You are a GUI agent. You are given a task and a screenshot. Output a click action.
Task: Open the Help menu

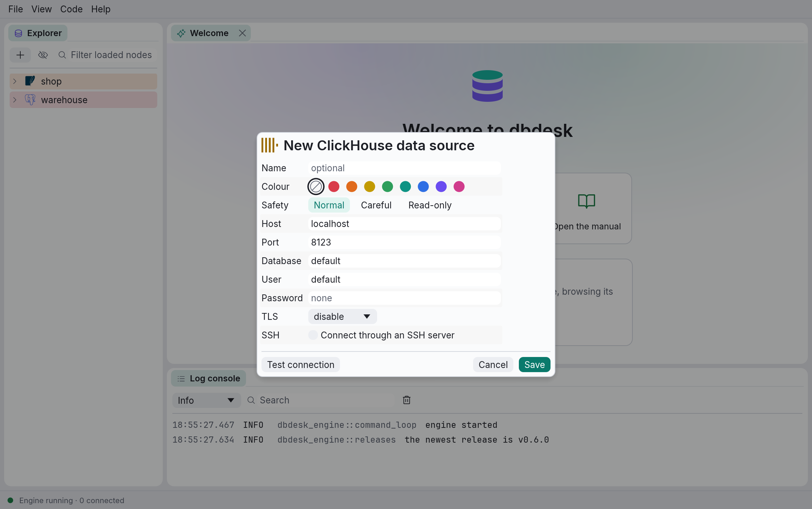pyautogui.click(x=100, y=9)
